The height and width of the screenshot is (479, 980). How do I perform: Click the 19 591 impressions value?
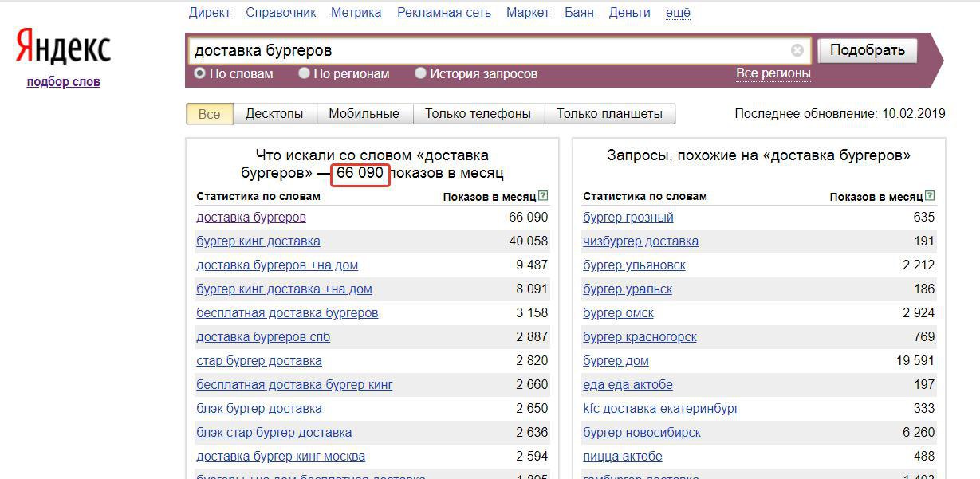915,360
